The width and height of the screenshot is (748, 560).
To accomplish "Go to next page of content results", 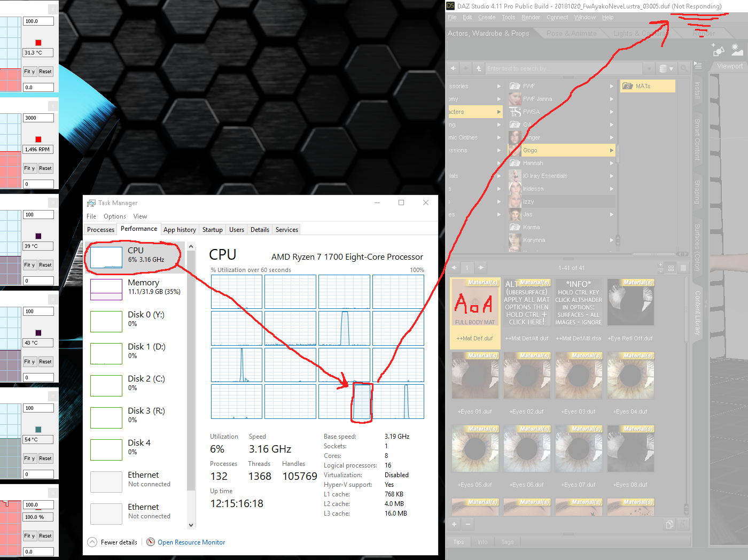I will pyautogui.click(x=481, y=268).
